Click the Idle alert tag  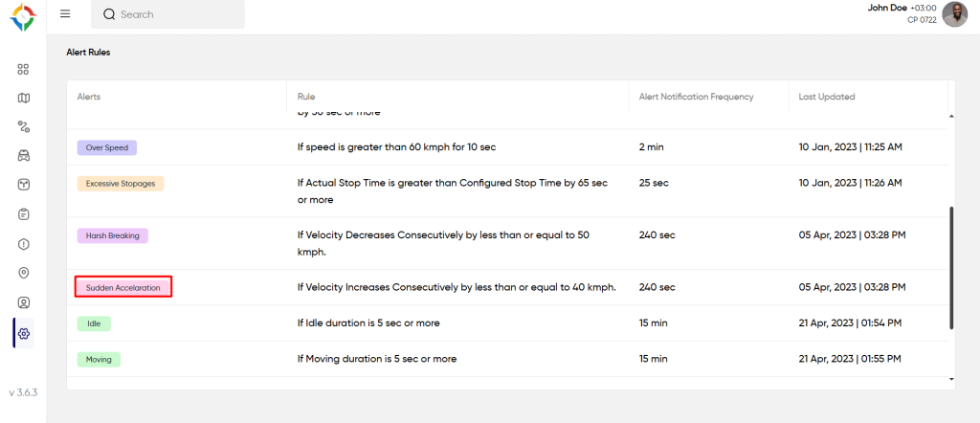click(x=94, y=323)
